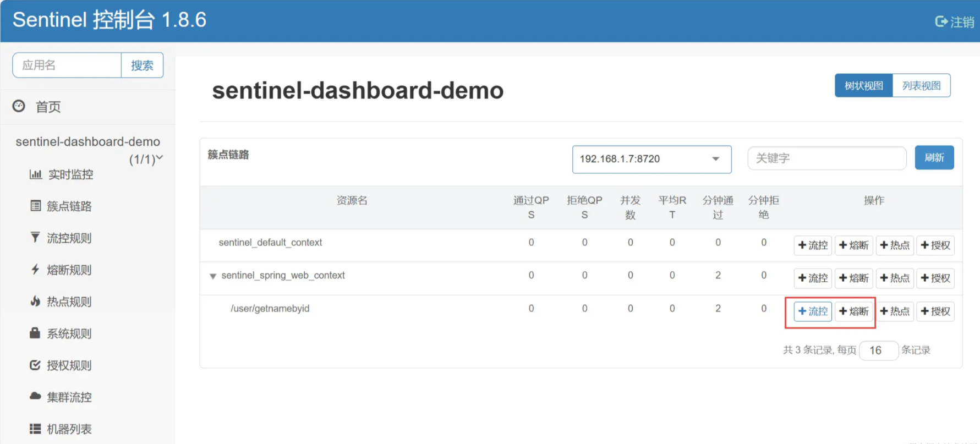
Task: Focus the 关键字 keyword field
Action: (x=826, y=158)
